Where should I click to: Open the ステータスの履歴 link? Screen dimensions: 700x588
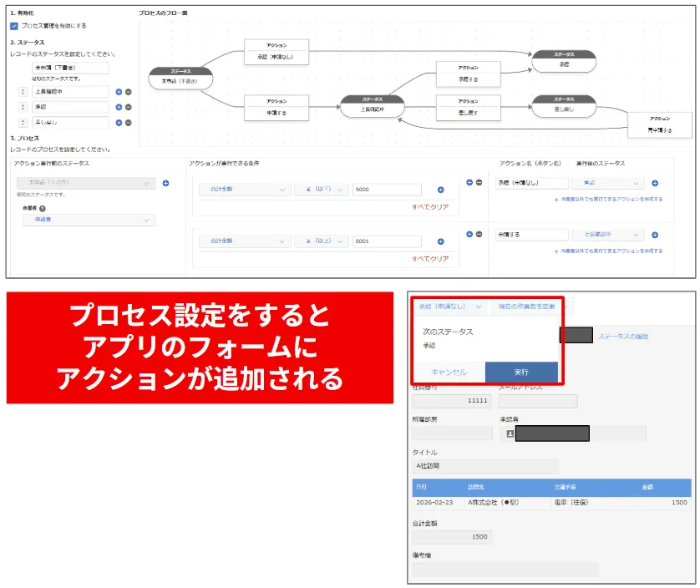point(622,337)
